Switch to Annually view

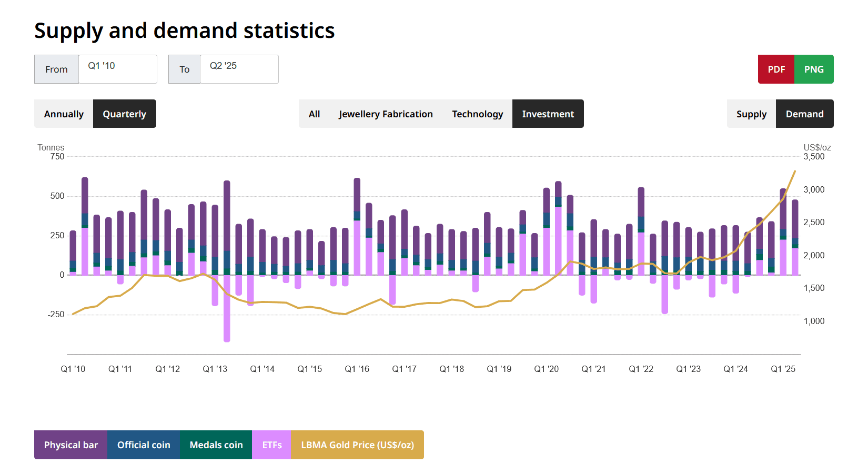(x=64, y=114)
